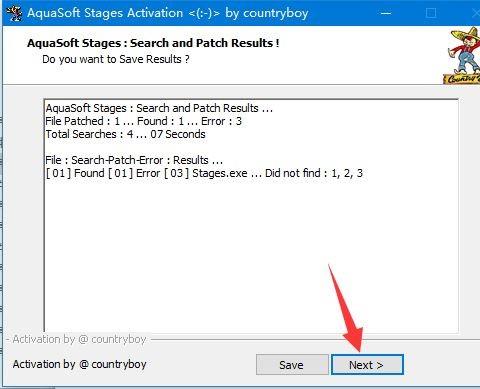This screenshot has width=480, height=389.
Task: Proceed with the Next > button
Action: pos(367,365)
